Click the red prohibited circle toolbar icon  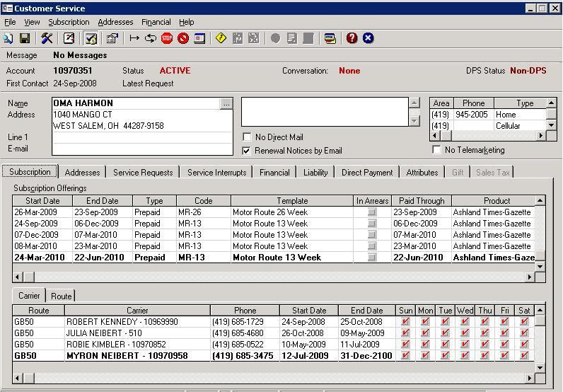pos(183,38)
